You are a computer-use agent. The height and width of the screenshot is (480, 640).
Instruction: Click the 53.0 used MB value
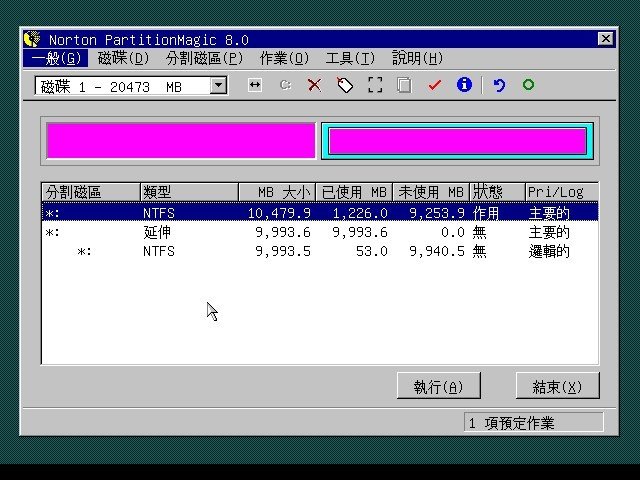click(x=371, y=251)
